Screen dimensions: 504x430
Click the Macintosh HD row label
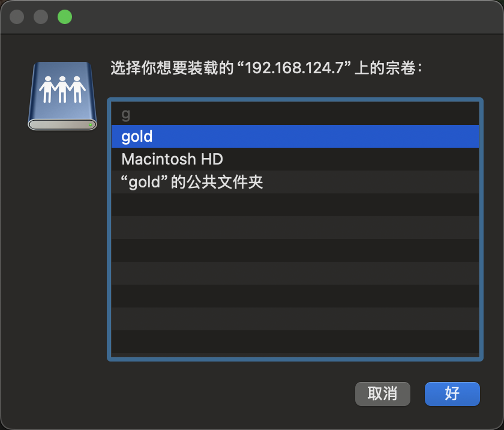tap(173, 159)
